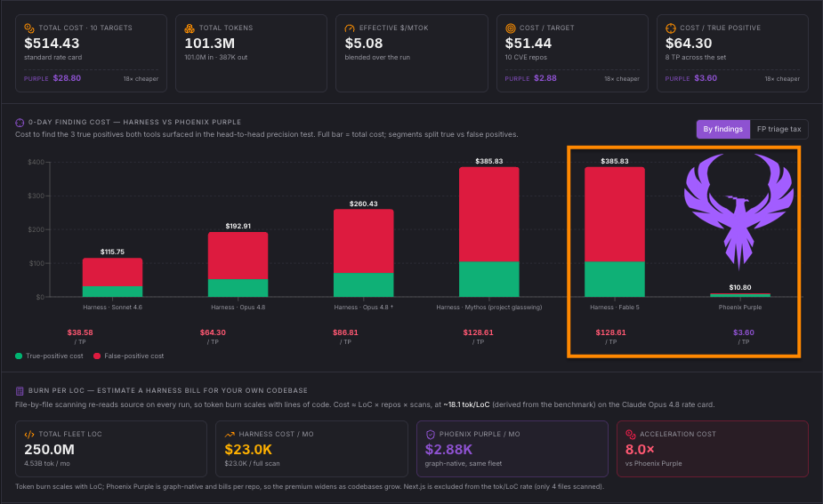
Task: Click the $38.58 / TP value
Action: (x=80, y=332)
